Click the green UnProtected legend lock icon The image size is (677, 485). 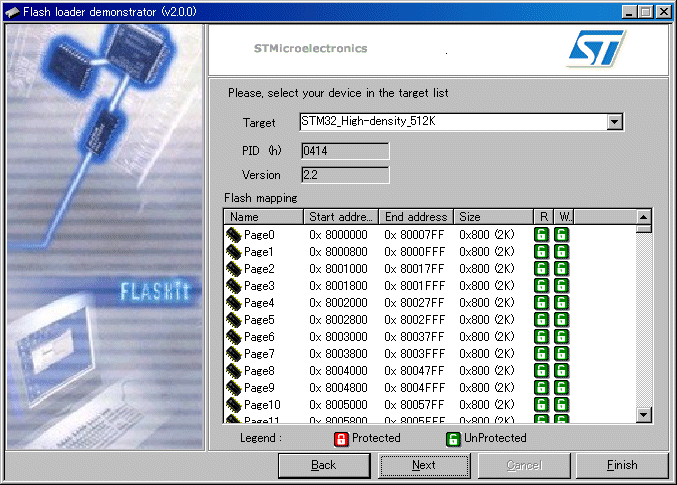453,439
